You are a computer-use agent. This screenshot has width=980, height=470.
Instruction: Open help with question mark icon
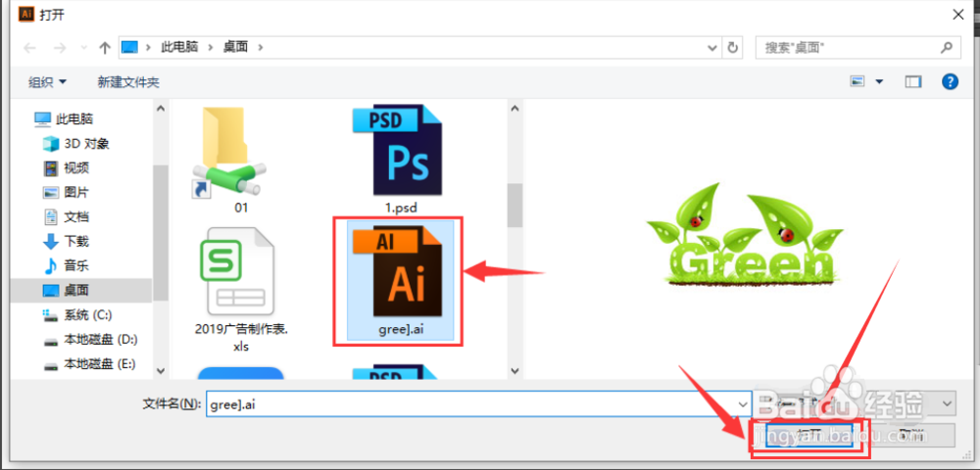[950, 82]
